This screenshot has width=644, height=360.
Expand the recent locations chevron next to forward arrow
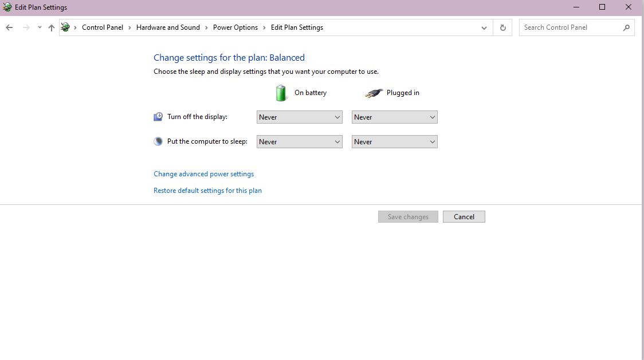coord(38,27)
